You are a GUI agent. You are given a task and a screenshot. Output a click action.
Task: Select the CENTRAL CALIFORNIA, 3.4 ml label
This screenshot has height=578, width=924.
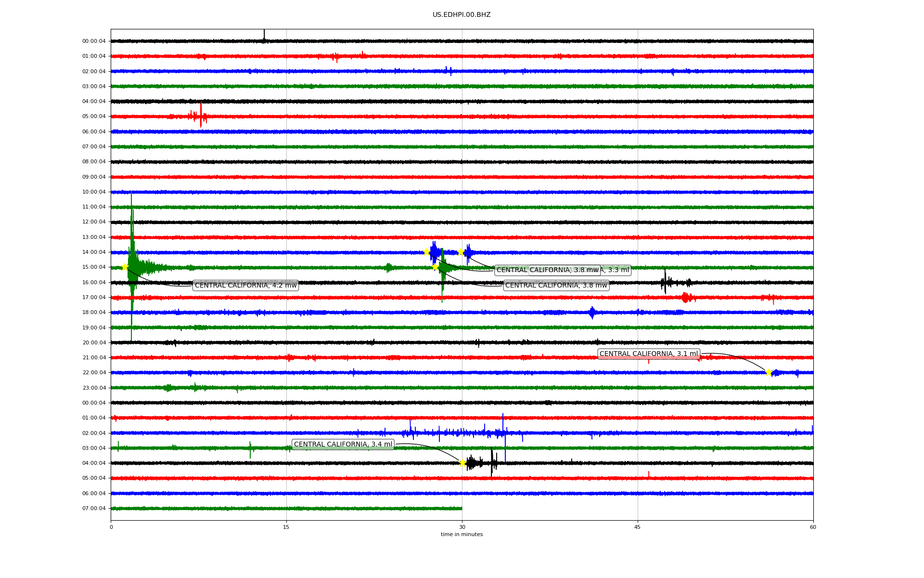click(x=343, y=445)
